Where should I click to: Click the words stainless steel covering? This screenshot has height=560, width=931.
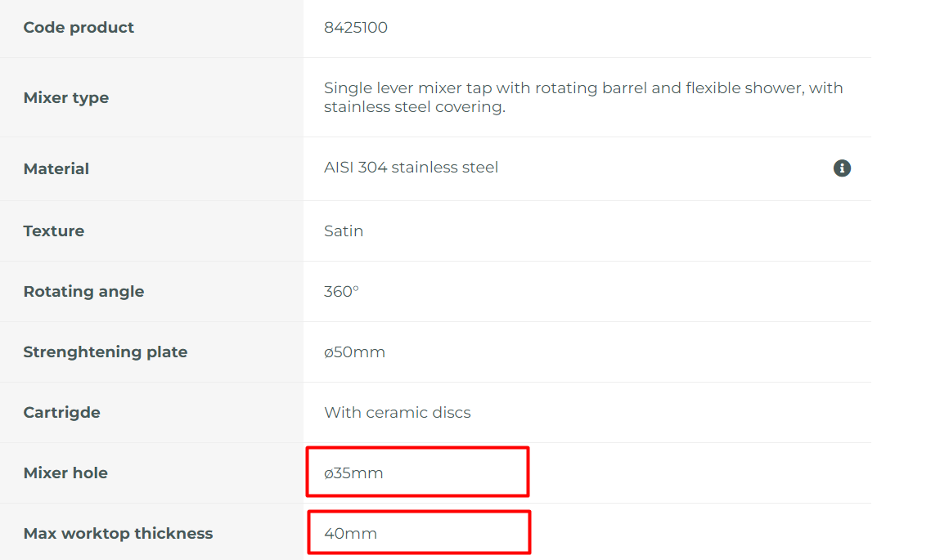415,107
